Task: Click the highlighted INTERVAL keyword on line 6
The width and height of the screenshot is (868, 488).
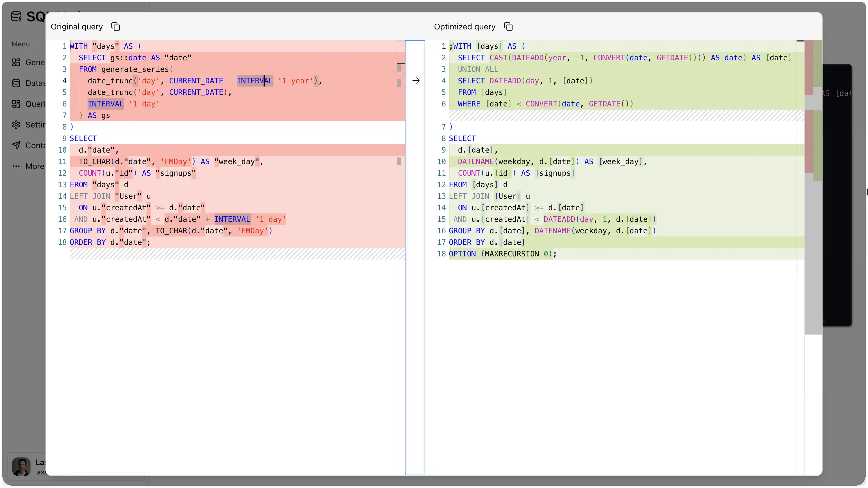Action: coord(105,104)
